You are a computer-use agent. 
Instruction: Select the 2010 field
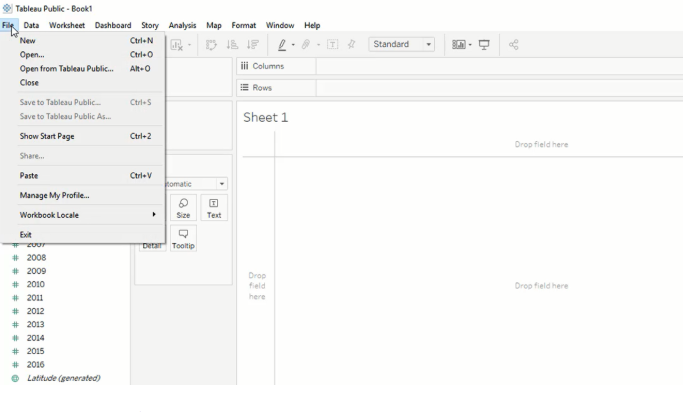(x=35, y=284)
